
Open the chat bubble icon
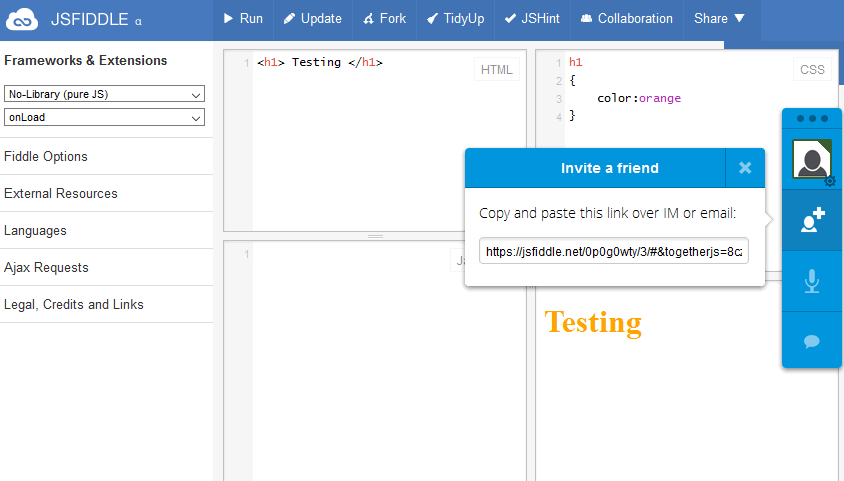pos(812,342)
